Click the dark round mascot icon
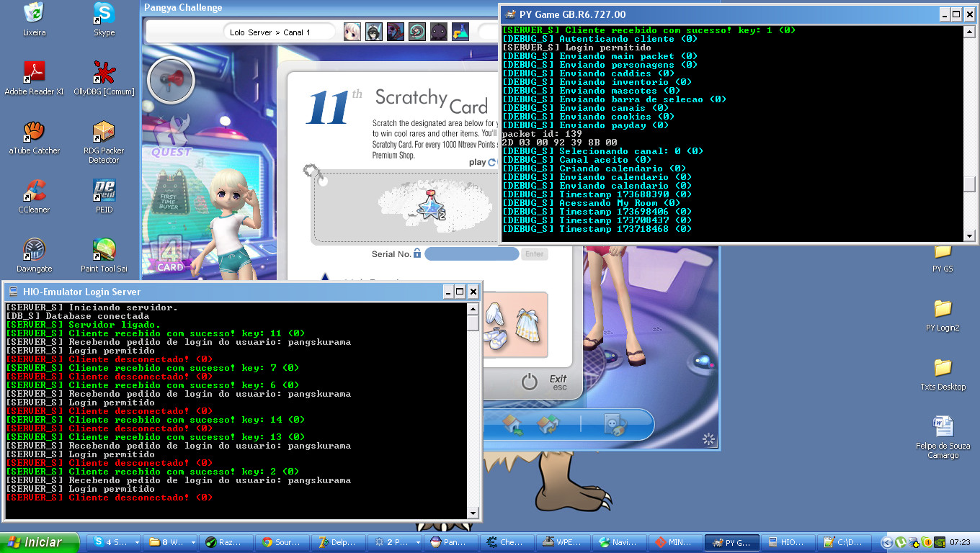 click(x=438, y=32)
